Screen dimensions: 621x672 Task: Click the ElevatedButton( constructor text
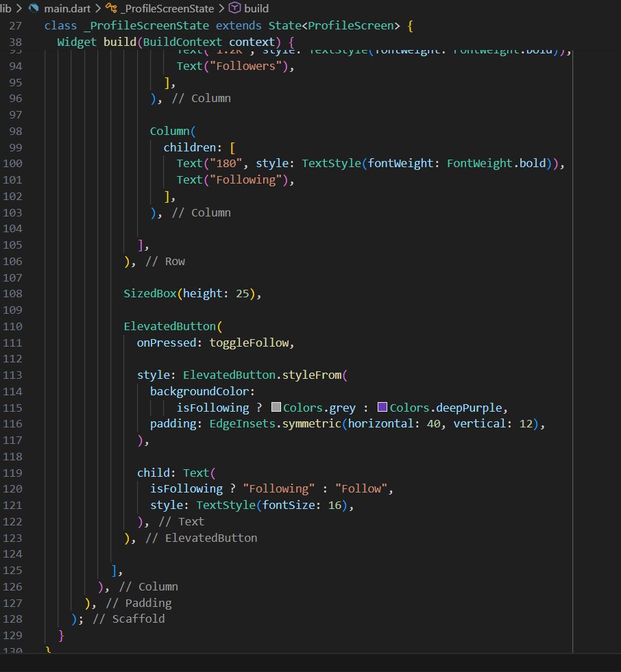[x=173, y=327]
